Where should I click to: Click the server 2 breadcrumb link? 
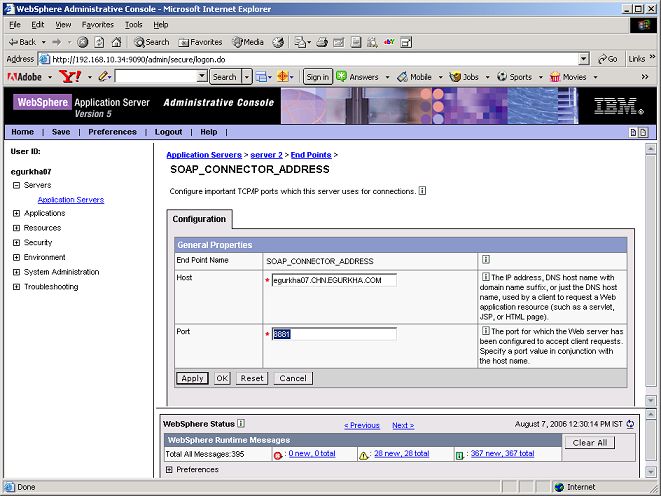(266, 155)
